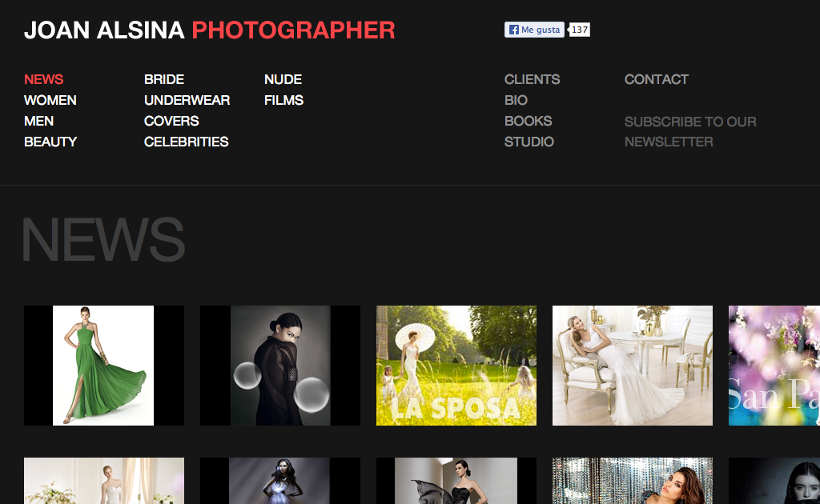This screenshot has width=820, height=504.
Task: Go to the WOMEN gallery
Action: tap(50, 100)
